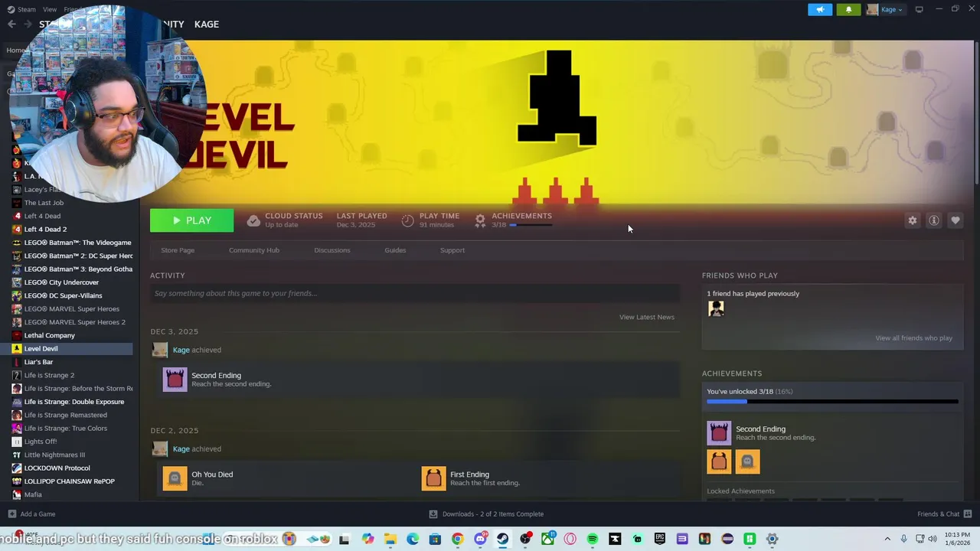Click View Latest News link
The width and height of the screenshot is (980, 551).
647,317
